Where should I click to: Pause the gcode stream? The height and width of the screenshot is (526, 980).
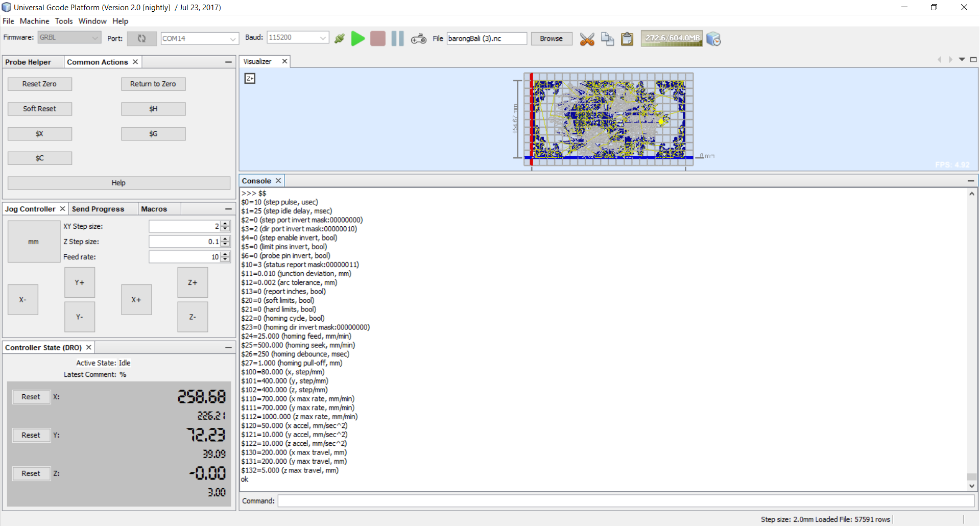[397, 38]
